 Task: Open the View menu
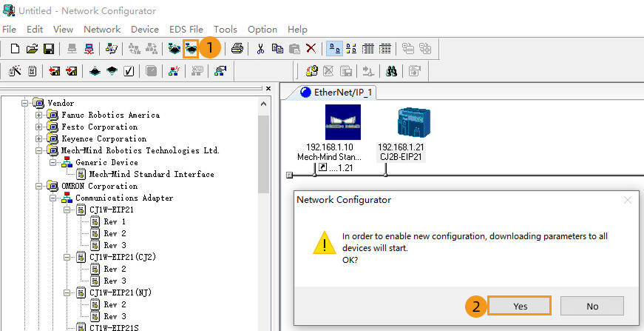tap(64, 29)
